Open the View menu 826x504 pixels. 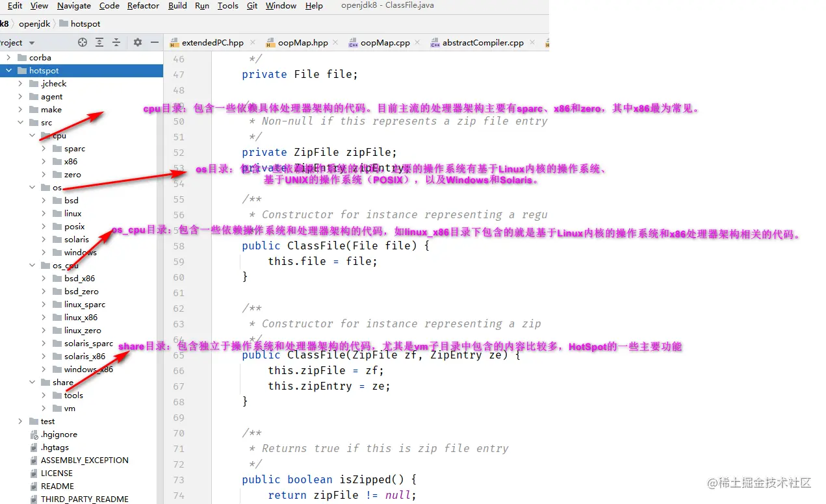[39, 6]
